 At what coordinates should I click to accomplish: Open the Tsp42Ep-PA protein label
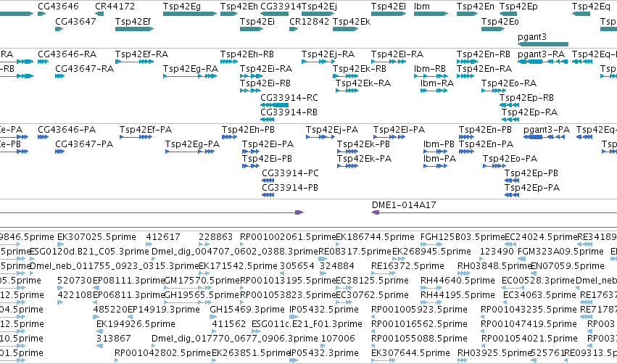[531, 188]
